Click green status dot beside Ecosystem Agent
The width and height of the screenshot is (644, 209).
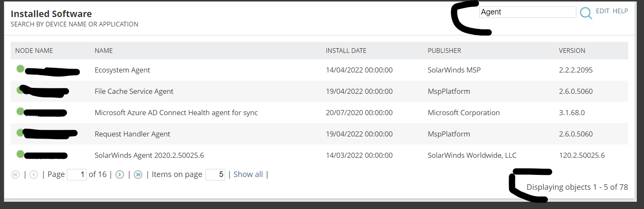point(20,69)
